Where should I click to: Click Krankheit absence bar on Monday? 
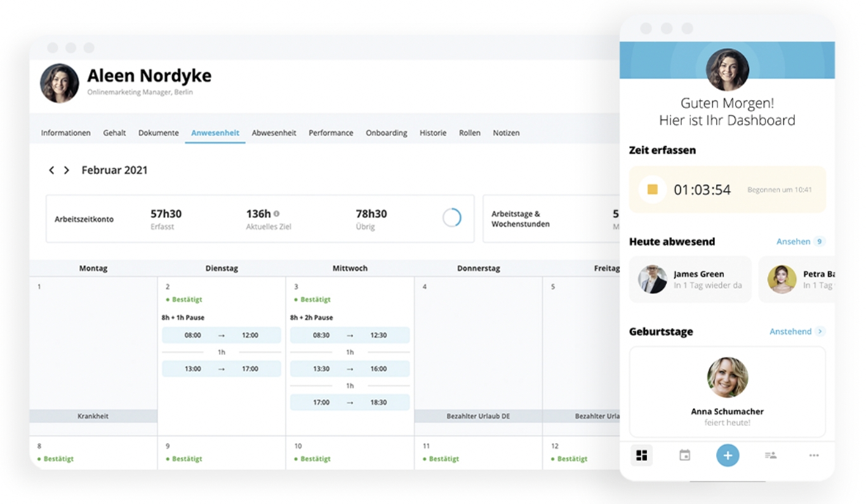pyautogui.click(x=93, y=416)
